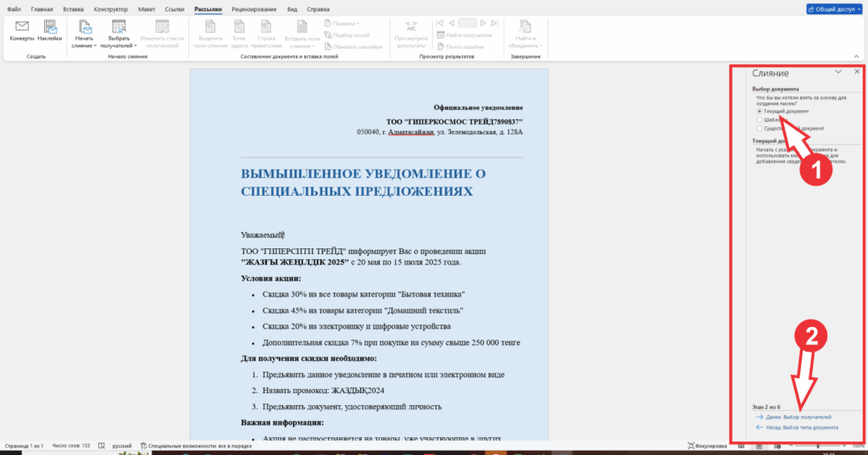
Task: Click after Уважаемый in document
Action: coord(285,236)
